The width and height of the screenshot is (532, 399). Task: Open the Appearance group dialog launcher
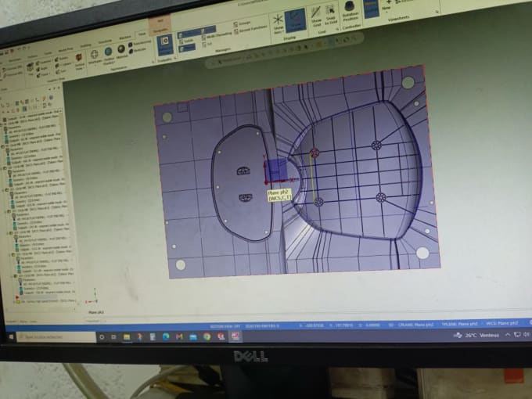pos(153,61)
